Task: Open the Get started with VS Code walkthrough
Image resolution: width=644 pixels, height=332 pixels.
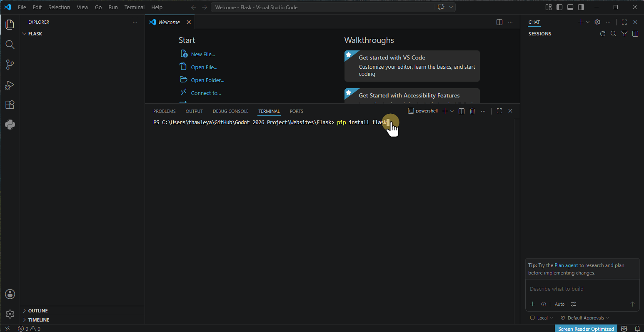Action: click(412, 66)
